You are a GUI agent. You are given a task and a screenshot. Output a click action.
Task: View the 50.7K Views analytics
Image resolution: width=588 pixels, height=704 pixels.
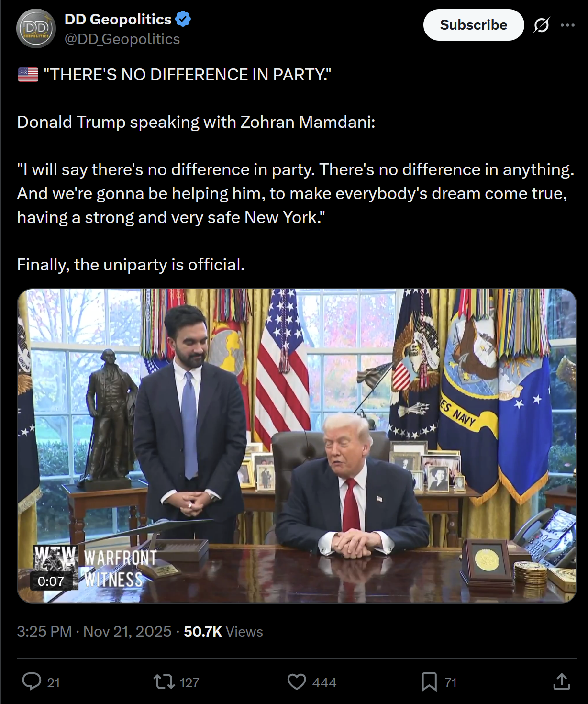223,632
